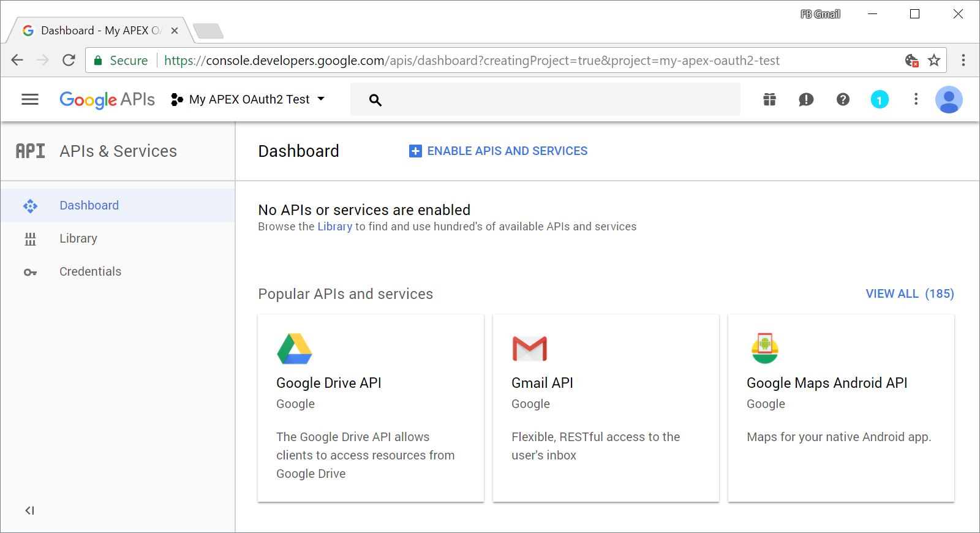980x533 pixels.
Task: Click the Google Drive API title text
Action: [329, 383]
